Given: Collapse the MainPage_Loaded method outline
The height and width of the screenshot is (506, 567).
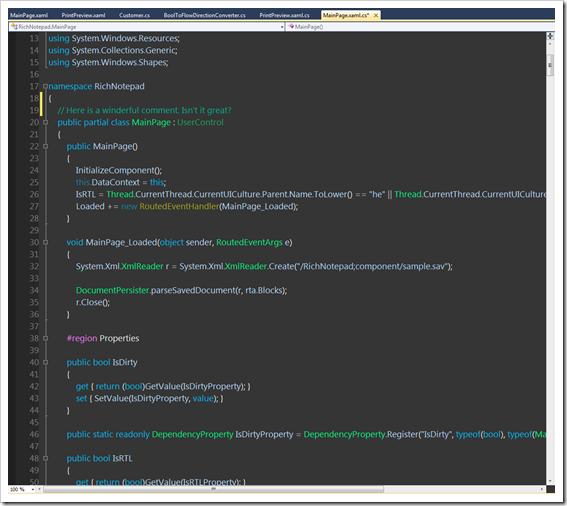Looking at the screenshot, I should (x=45, y=242).
